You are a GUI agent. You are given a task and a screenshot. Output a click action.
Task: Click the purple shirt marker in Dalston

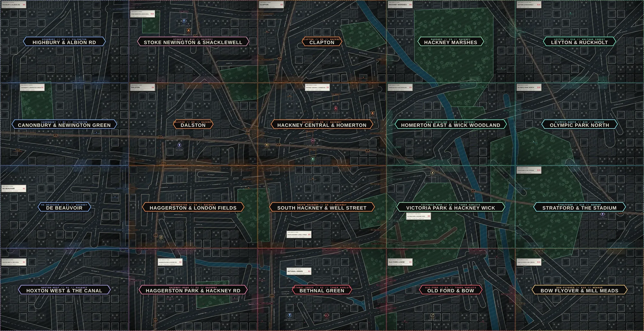click(179, 145)
